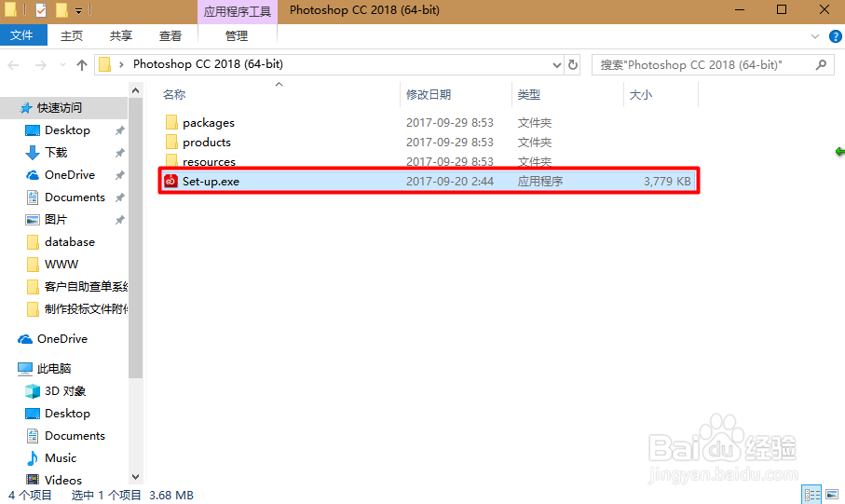Screen dimensions: 845x504
Task: Click the packages folder icon
Action: pyautogui.click(x=171, y=122)
